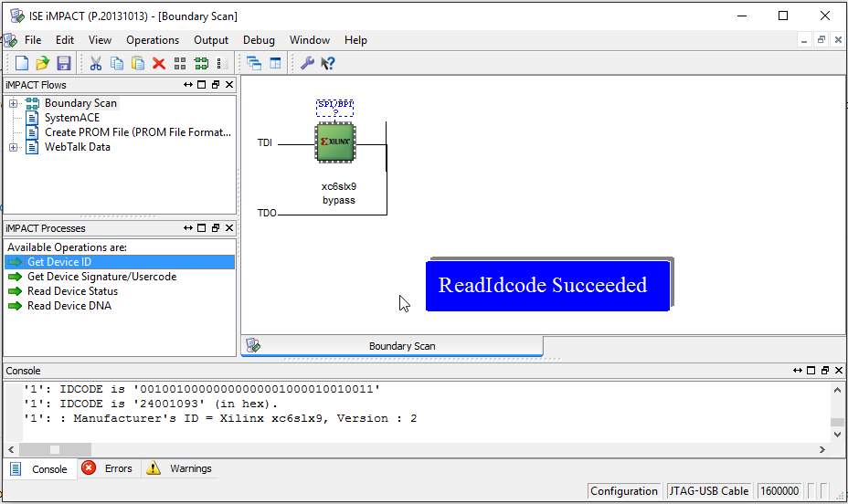The width and height of the screenshot is (848, 504).
Task: Run Read Device DNA operation
Action: [x=69, y=306]
